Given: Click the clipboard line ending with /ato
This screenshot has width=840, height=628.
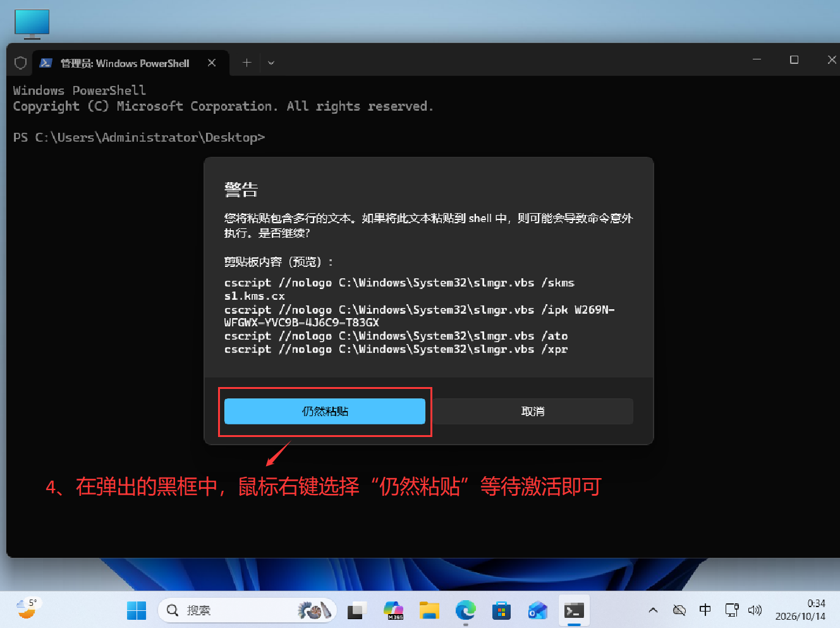Looking at the screenshot, I should point(396,336).
